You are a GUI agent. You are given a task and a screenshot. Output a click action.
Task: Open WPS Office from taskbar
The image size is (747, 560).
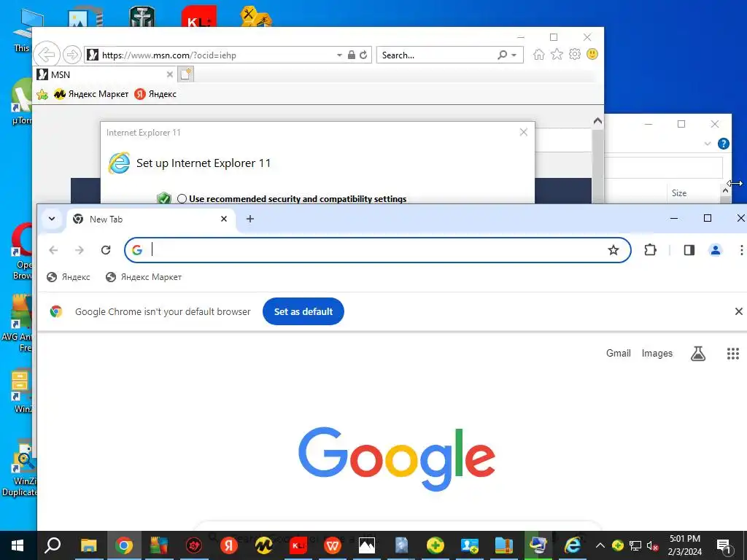(x=332, y=545)
